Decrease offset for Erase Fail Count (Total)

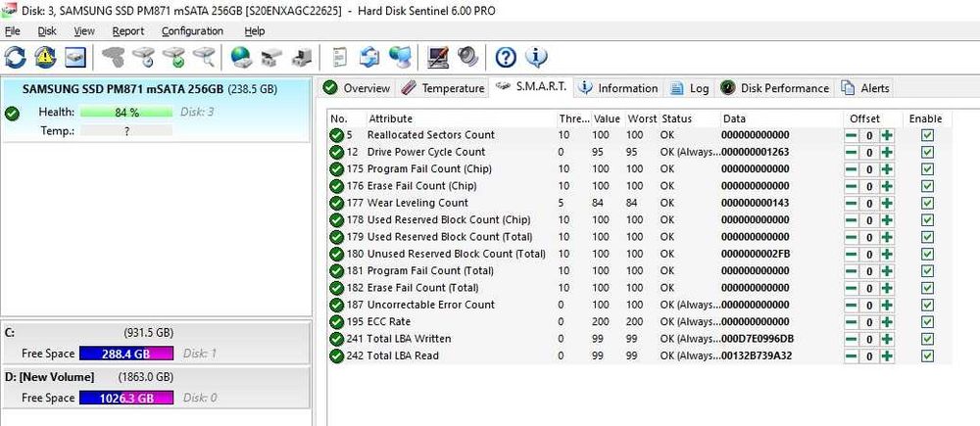coord(852,288)
